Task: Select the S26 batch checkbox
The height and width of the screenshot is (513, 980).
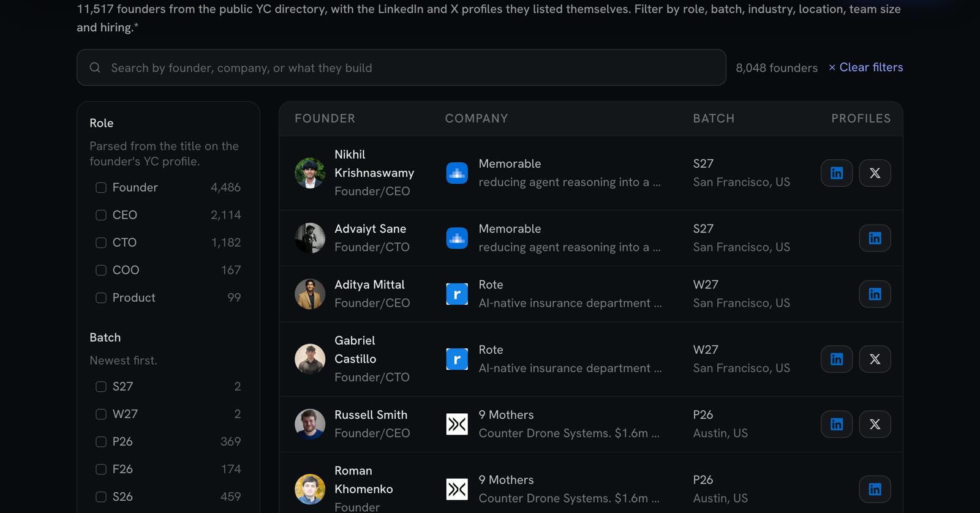Action: pos(101,497)
